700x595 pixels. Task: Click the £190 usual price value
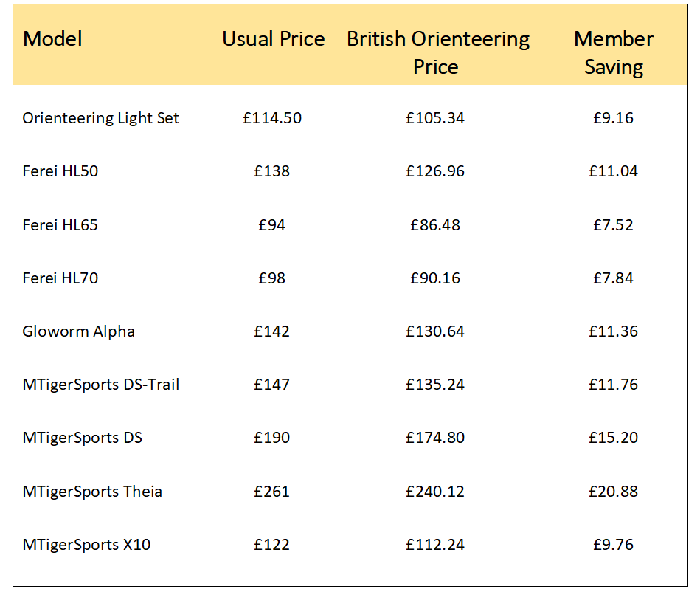pyautogui.click(x=272, y=438)
